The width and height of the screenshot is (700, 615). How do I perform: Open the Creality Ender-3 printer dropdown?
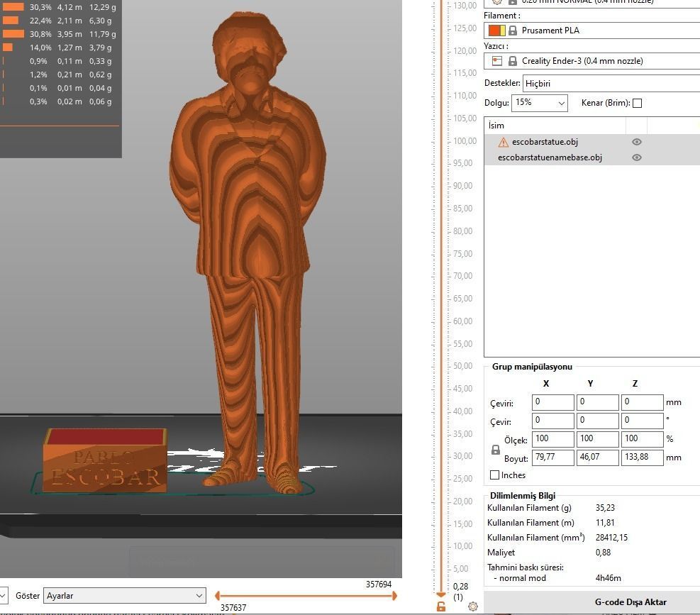[592, 61]
